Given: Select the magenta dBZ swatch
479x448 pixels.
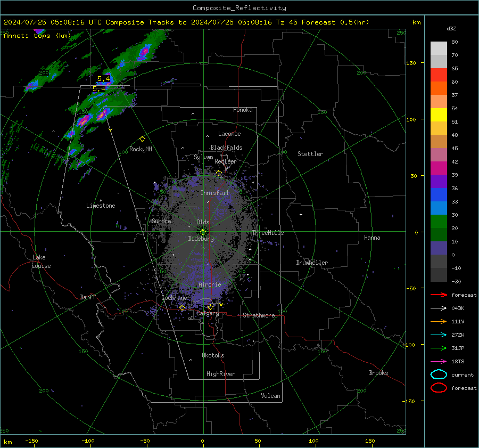Looking at the screenshot, I should tap(439, 168).
